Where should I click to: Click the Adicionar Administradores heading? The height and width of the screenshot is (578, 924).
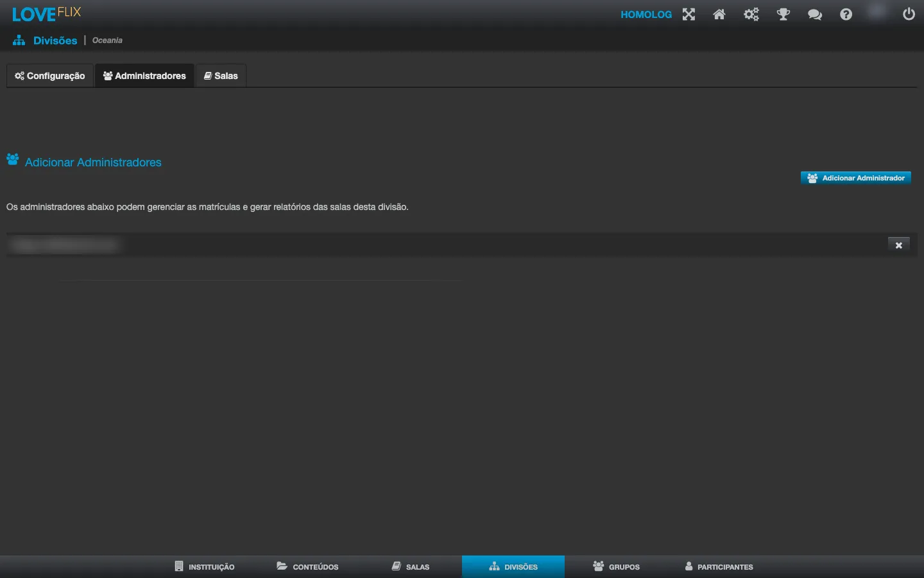(93, 162)
